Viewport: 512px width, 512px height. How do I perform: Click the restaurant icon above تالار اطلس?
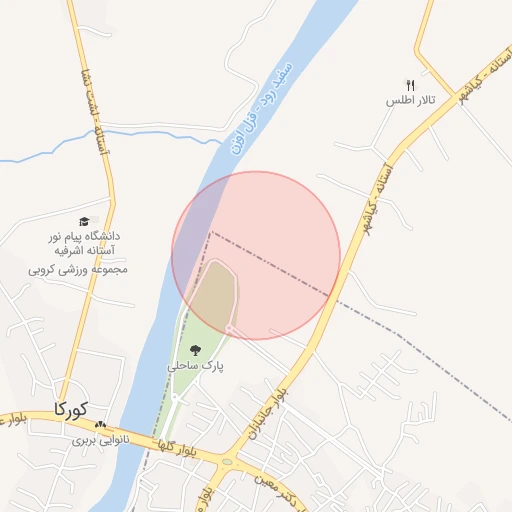click(x=411, y=86)
